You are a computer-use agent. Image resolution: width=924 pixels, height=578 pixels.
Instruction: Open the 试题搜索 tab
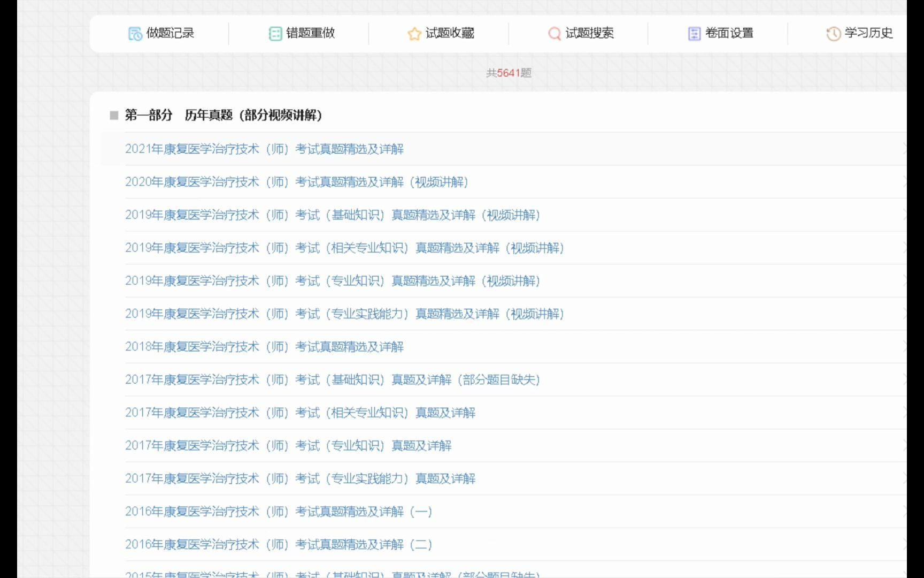(581, 33)
